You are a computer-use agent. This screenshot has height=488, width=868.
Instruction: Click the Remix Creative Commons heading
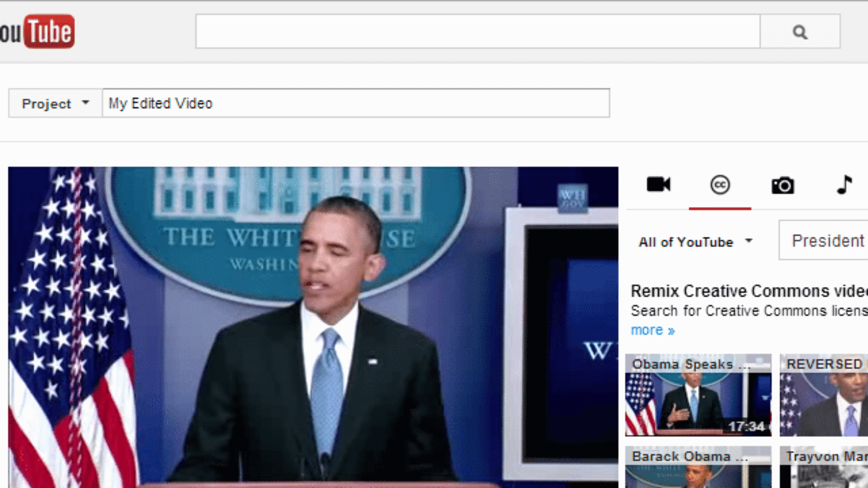coord(746,291)
